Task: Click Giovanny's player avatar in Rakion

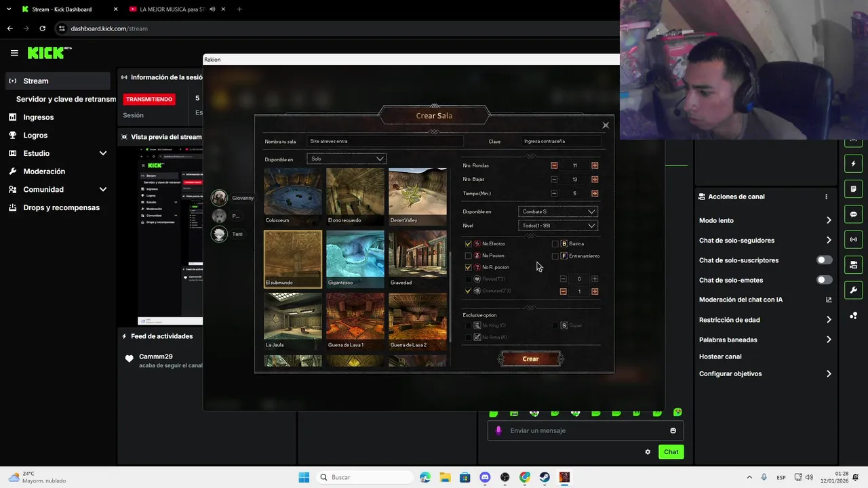Action: tap(219, 198)
